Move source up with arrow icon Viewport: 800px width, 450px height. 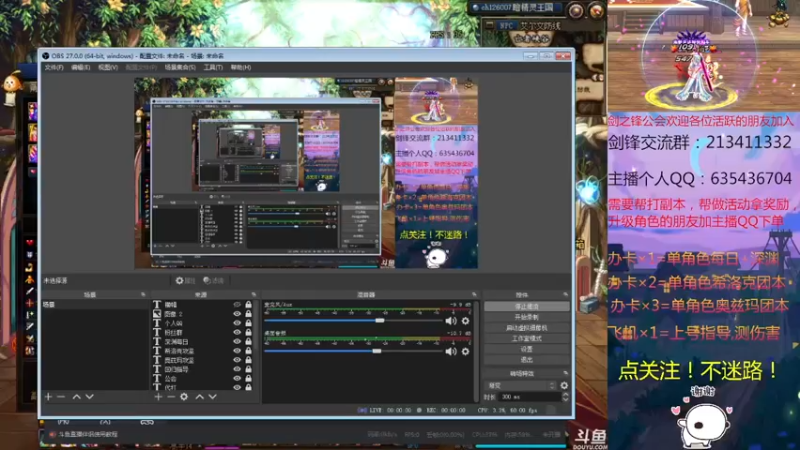(199, 396)
